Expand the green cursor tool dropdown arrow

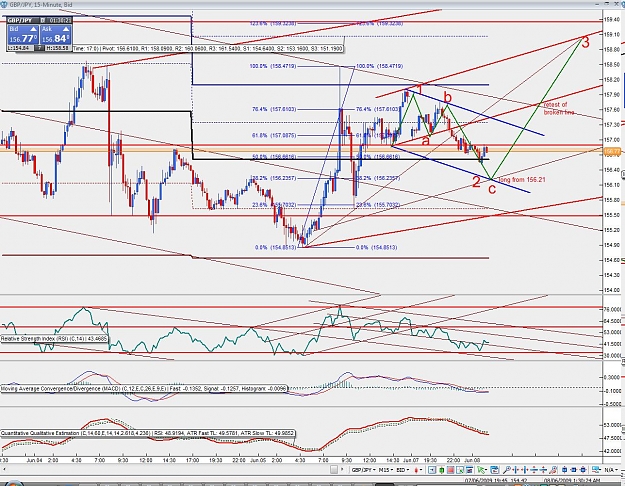pos(486,470)
